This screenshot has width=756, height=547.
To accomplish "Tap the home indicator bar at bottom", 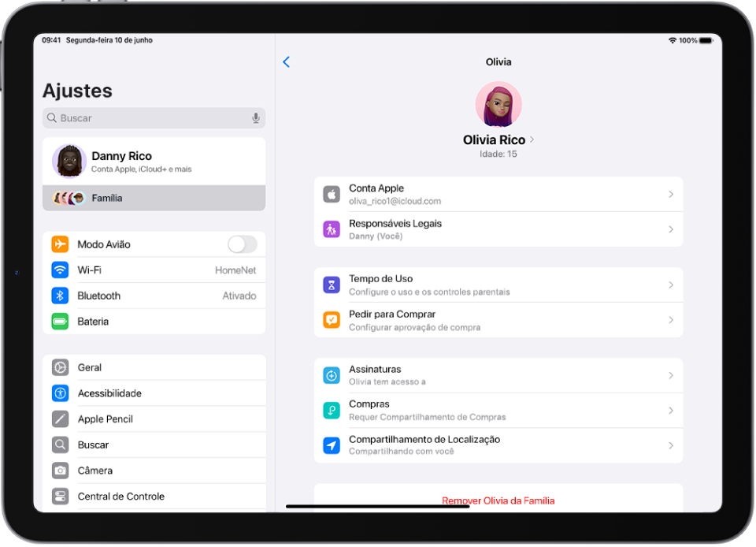I will 377,507.
